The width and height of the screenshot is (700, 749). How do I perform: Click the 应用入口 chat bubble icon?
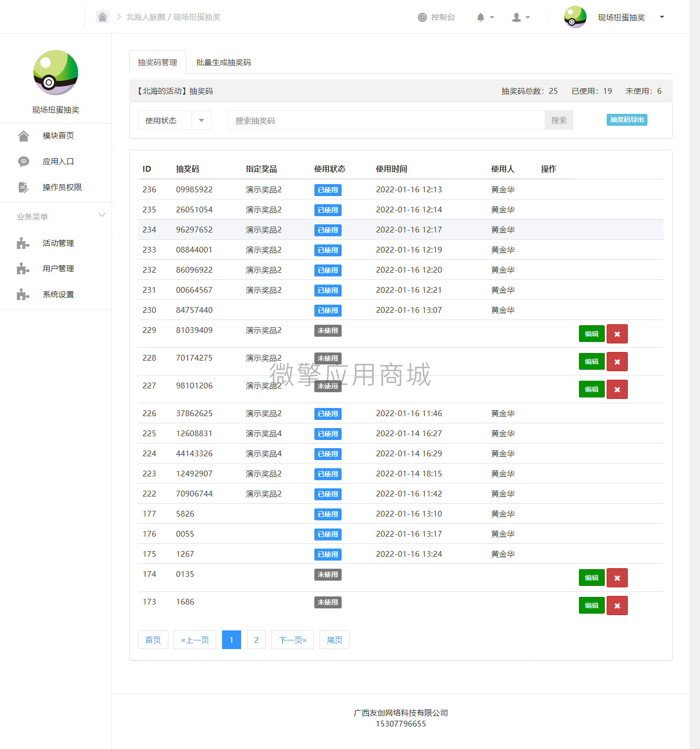[24, 162]
